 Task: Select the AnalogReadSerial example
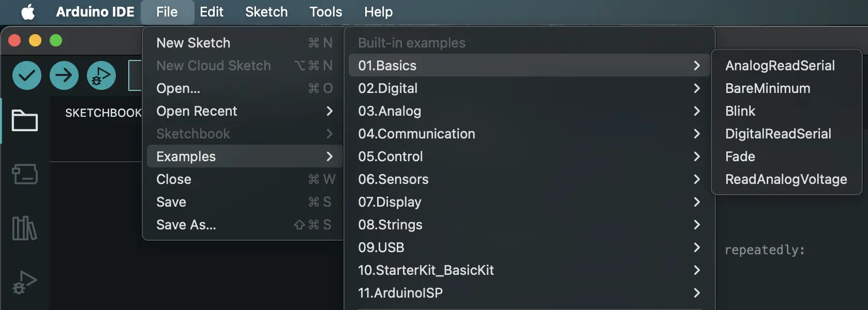click(780, 65)
